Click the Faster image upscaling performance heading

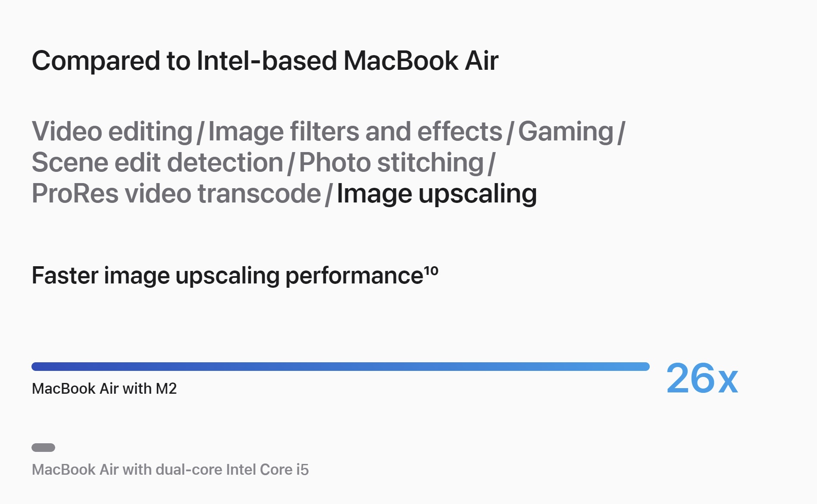click(x=228, y=276)
